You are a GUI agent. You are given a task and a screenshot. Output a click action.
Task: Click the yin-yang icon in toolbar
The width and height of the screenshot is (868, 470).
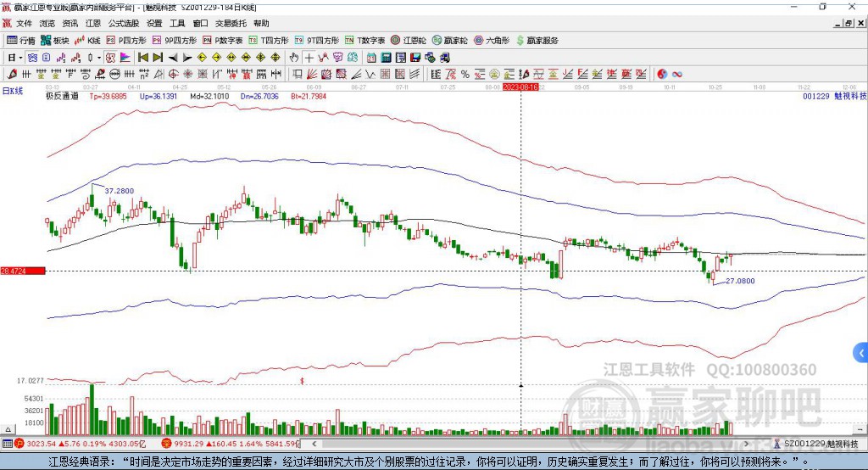pyautogui.click(x=662, y=75)
